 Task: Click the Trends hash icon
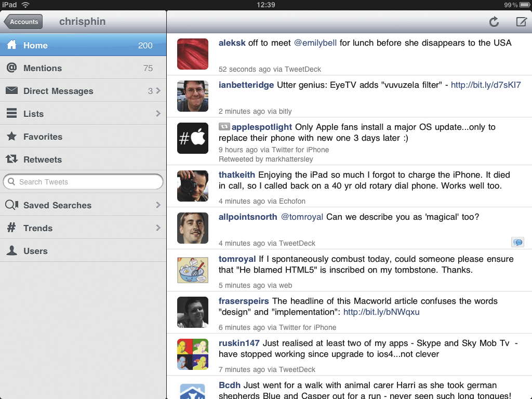11,228
